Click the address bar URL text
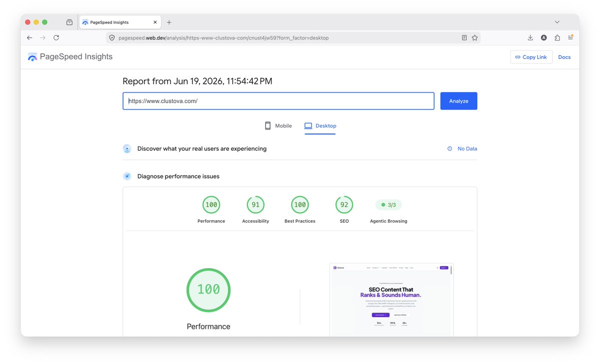Viewport: 600px width, 364px height. pyautogui.click(x=223, y=38)
